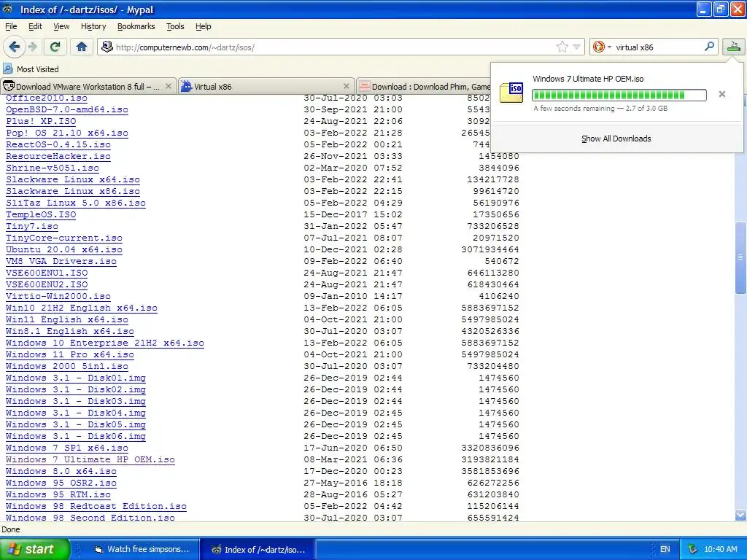Open the Bookmarks menu
747x560 pixels.
coord(136,26)
